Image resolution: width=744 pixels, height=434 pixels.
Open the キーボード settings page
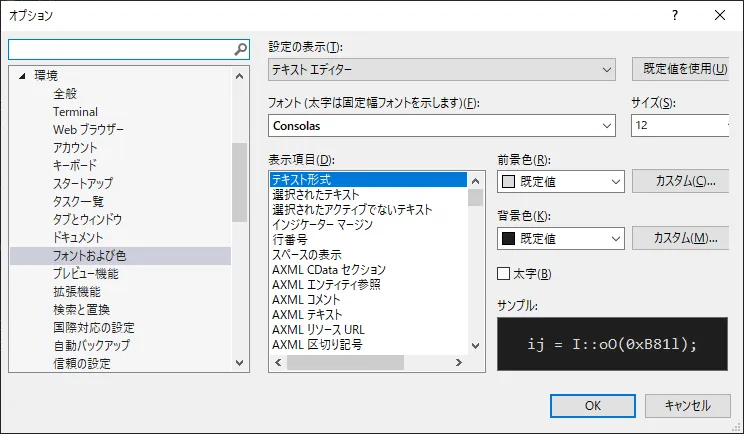coord(75,165)
